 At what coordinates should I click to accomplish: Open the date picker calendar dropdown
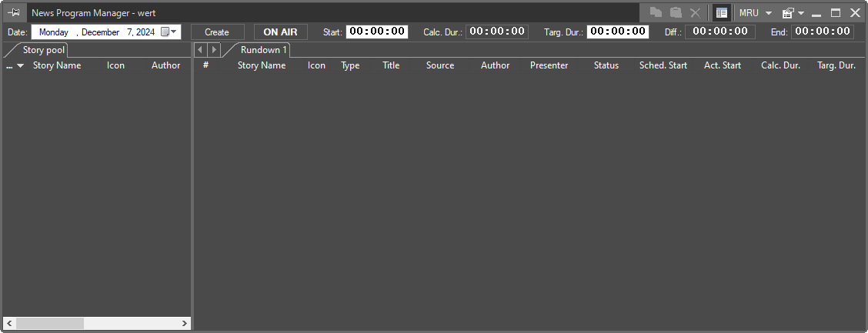tap(169, 32)
